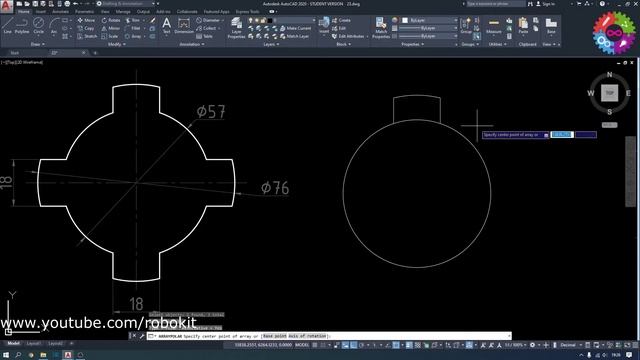The height and width of the screenshot is (360, 640).
Task: Toggle object snap in status bar
Action: (x=396, y=345)
